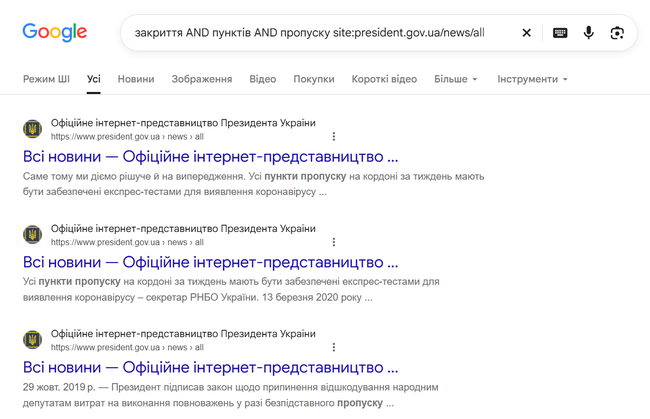Clear the search query with X icon
Image resolution: width=650 pixels, height=419 pixels.
[526, 33]
